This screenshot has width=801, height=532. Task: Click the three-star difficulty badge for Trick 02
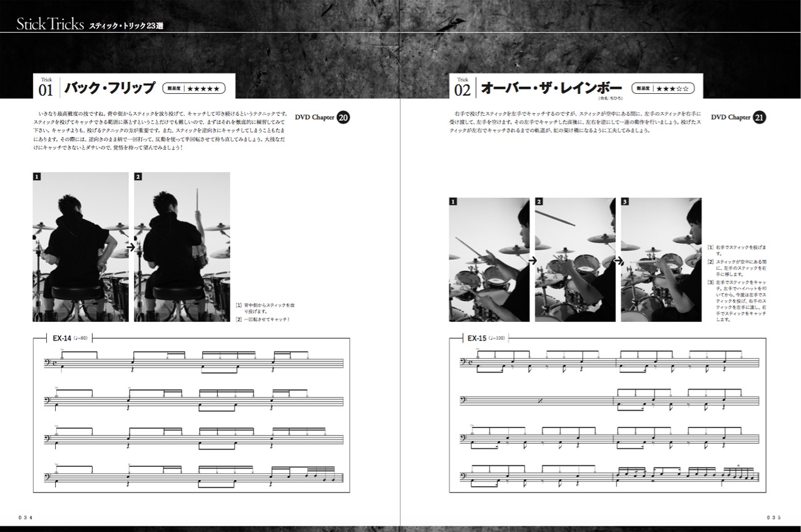(663, 89)
